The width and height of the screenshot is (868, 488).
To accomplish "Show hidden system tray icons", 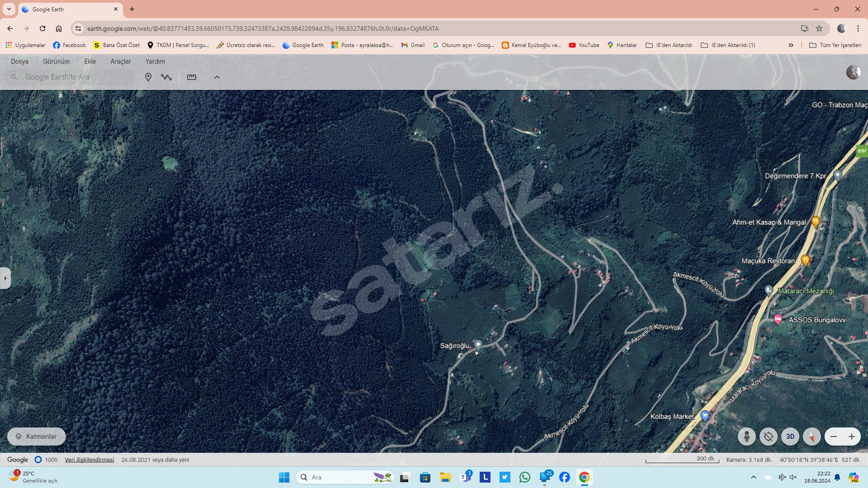I will [x=753, y=477].
